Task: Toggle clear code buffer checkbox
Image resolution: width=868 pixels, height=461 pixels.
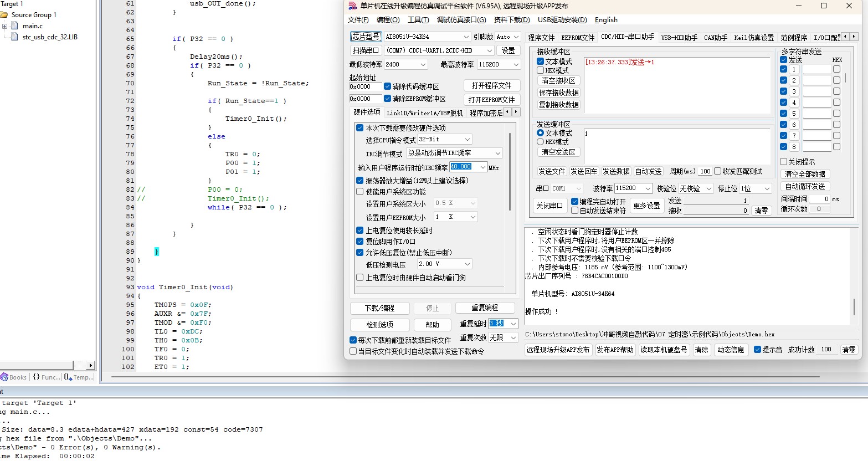Action: tap(387, 86)
